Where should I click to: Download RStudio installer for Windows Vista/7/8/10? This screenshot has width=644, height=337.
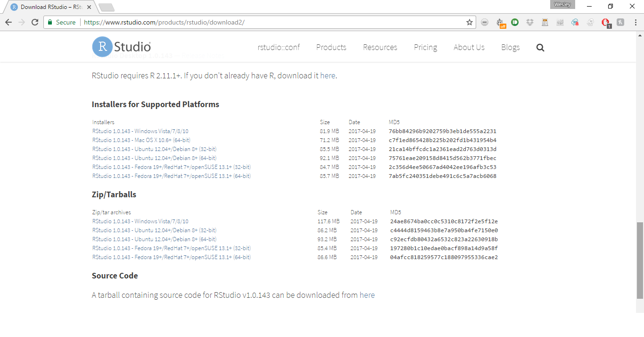(140, 131)
